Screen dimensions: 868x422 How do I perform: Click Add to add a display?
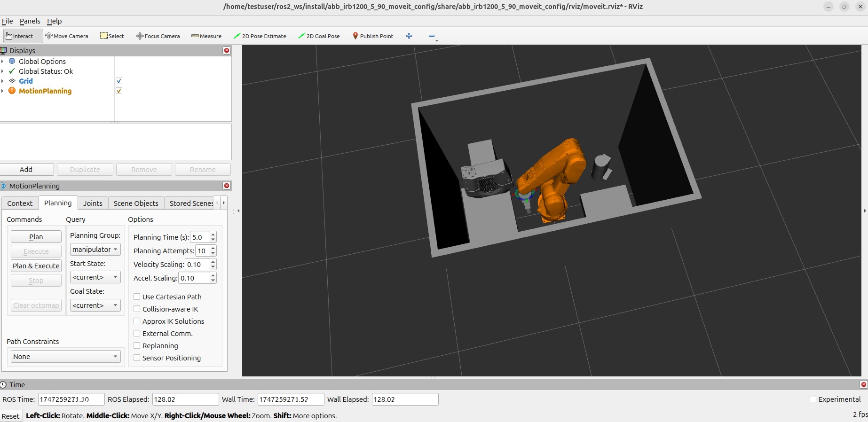26,170
